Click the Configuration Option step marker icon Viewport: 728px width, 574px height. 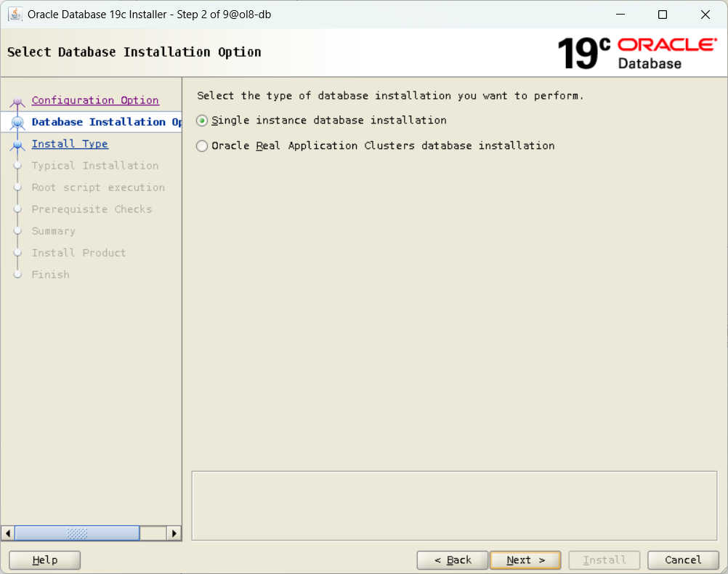(x=17, y=101)
